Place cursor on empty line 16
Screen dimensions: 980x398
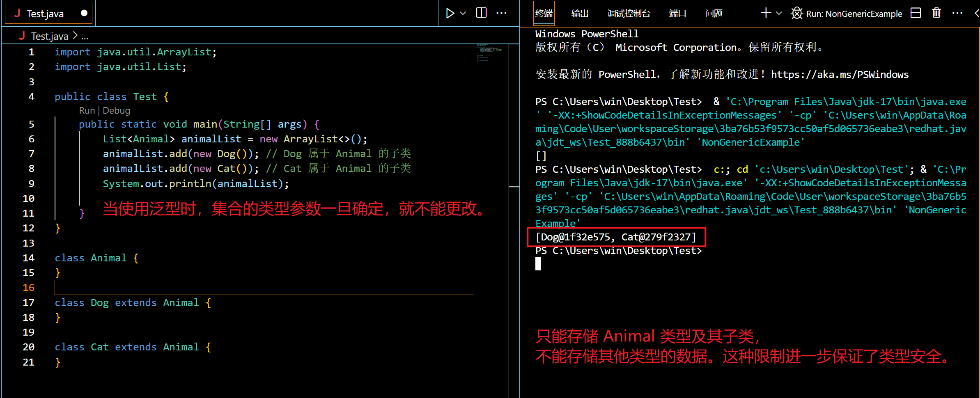(264, 288)
